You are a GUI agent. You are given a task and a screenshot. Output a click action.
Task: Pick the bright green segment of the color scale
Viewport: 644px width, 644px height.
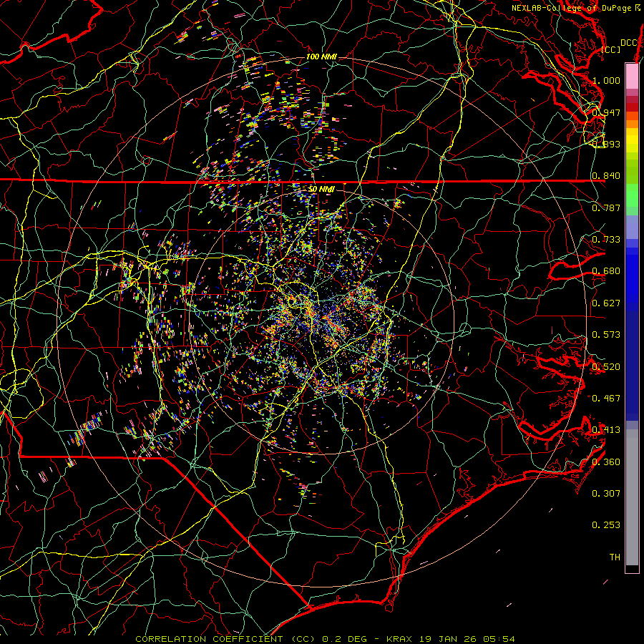(x=632, y=195)
